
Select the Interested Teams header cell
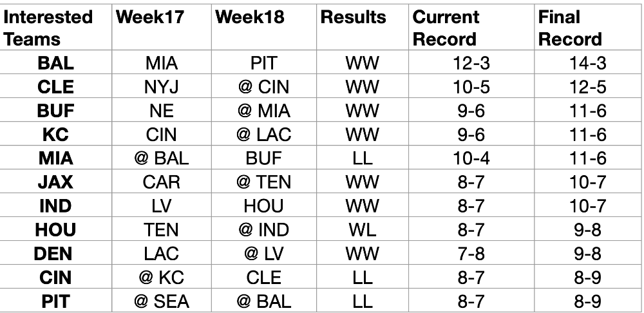56,28
